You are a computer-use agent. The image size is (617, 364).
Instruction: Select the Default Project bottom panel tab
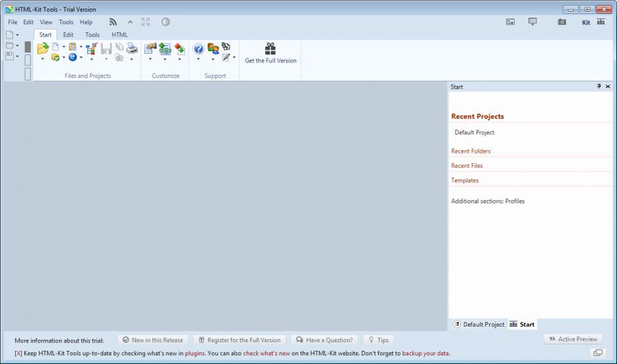click(x=479, y=324)
